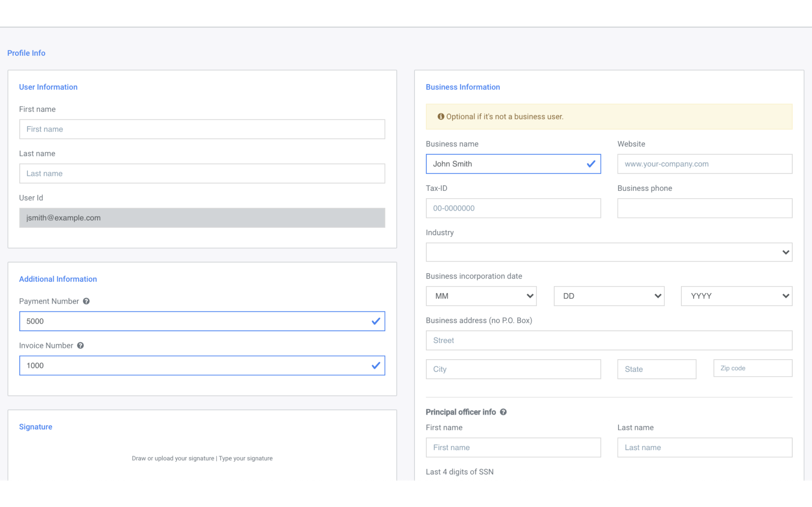The height and width of the screenshot is (507, 812).
Task: Open the Industry dropdown
Action: point(609,252)
